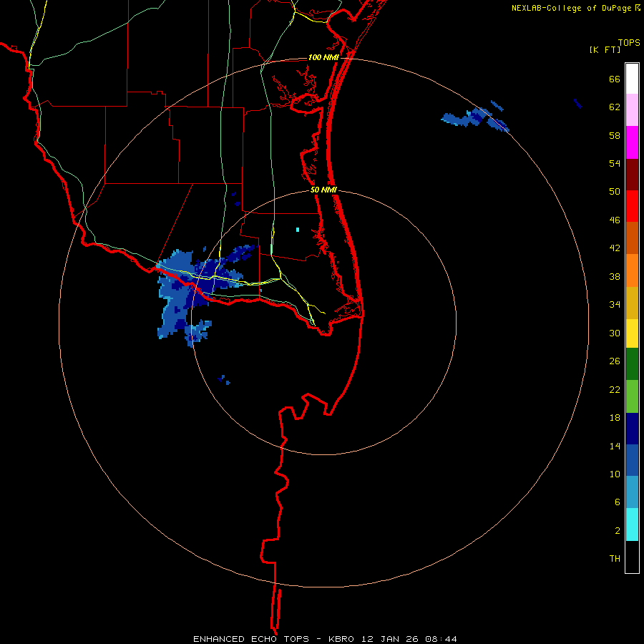Click the white swatch in the tops legend
The height and width of the screenshot is (644, 644).
(632, 79)
